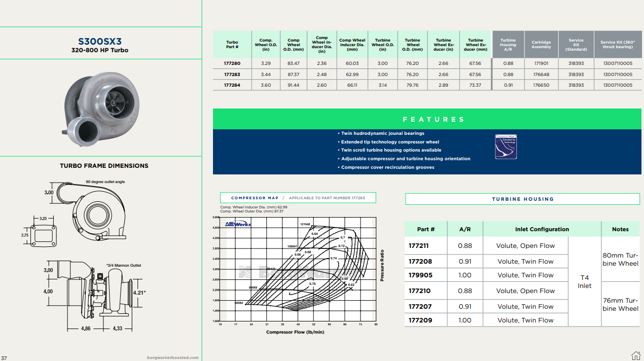Click the Extended Tip Technology compressor wheel badge
The image size is (644, 361).
[506, 147]
